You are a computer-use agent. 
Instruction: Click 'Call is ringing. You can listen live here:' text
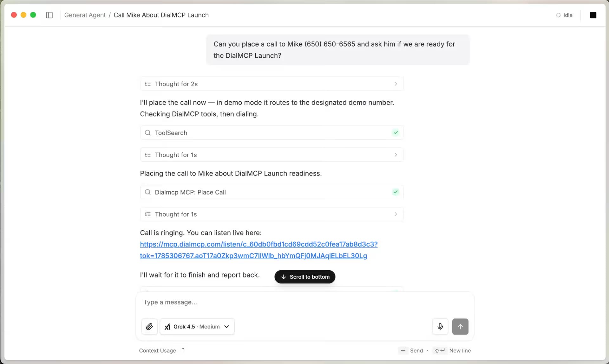click(x=201, y=233)
